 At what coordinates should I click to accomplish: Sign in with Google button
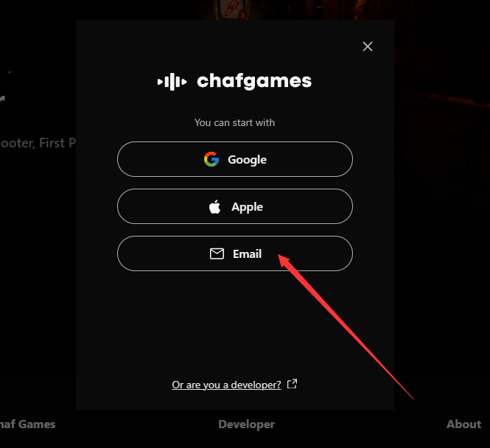235,159
